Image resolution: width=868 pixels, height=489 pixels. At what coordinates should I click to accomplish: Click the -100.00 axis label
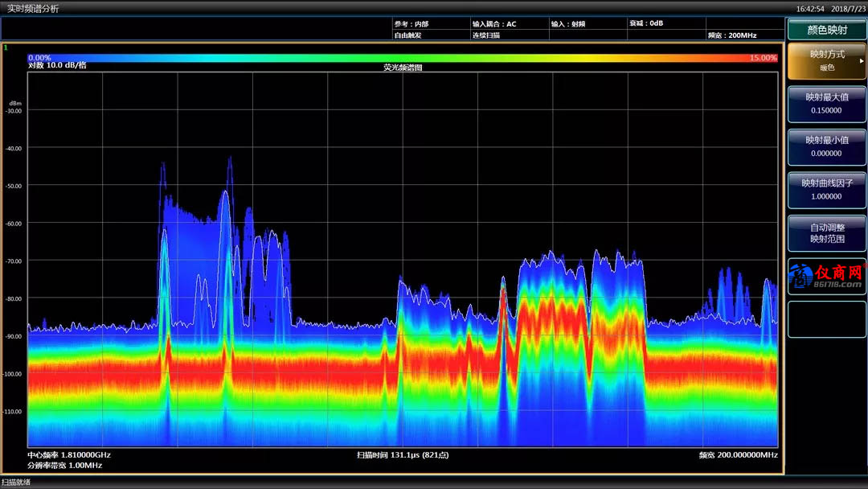click(12, 374)
